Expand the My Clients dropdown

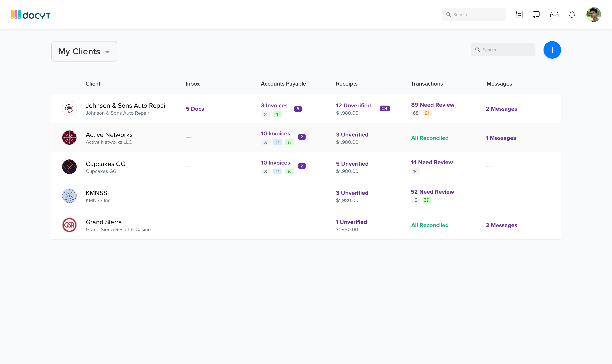(x=84, y=51)
